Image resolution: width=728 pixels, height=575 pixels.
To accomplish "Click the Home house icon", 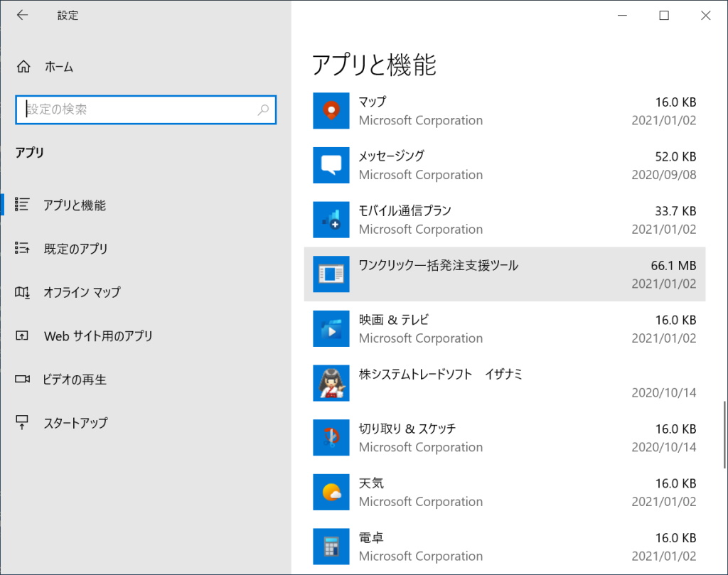I will click(x=23, y=67).
